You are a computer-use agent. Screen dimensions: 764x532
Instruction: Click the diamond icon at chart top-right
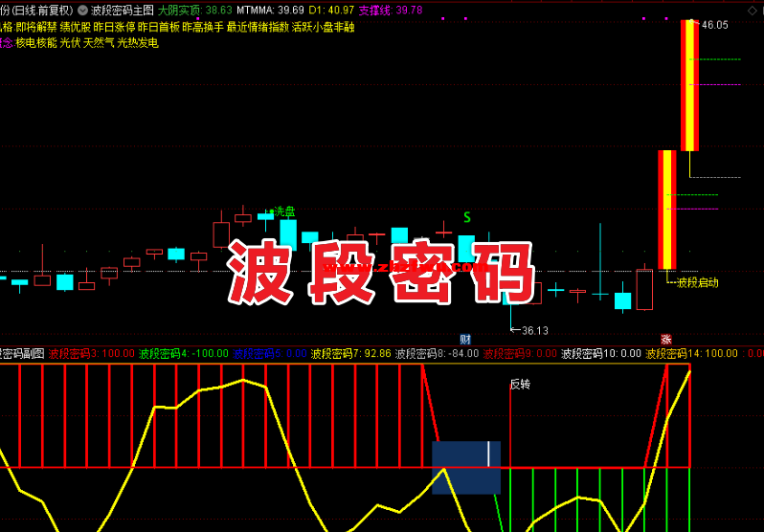click(753, 11)
